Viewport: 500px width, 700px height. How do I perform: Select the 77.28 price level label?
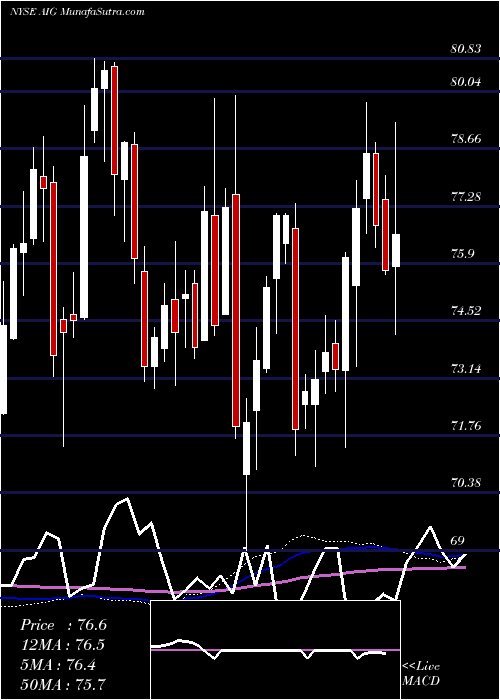(466, 196)
